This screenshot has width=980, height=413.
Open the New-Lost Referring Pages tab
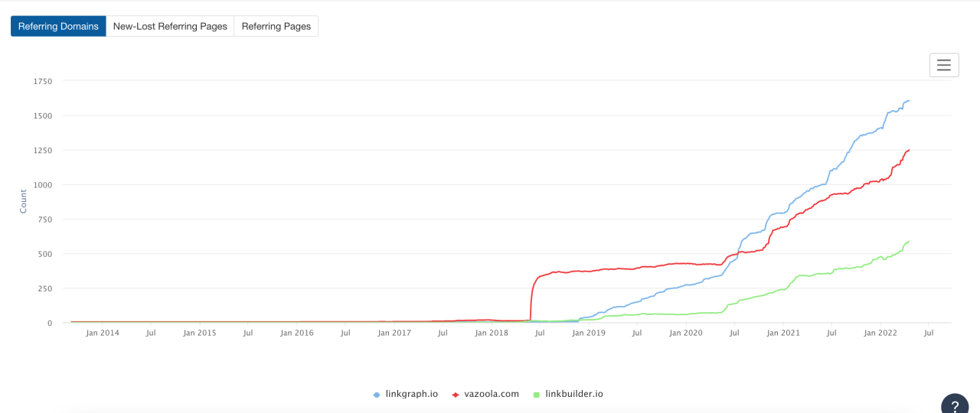(170, 26)
